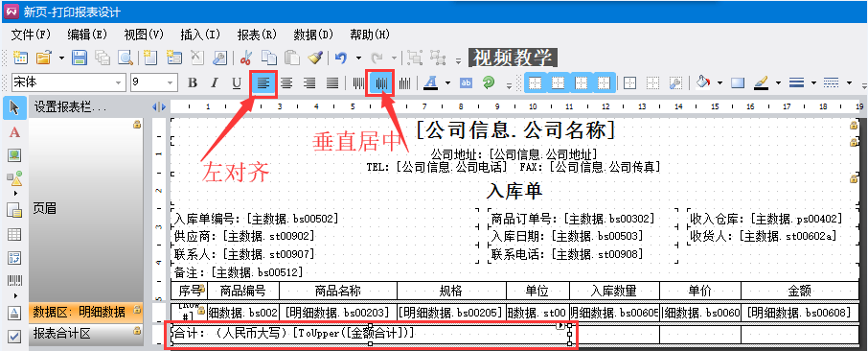Image resolution: width=868 pixels, height=351 pixels.
Task: Click the format painter brush icon
Action: point(315,58)
